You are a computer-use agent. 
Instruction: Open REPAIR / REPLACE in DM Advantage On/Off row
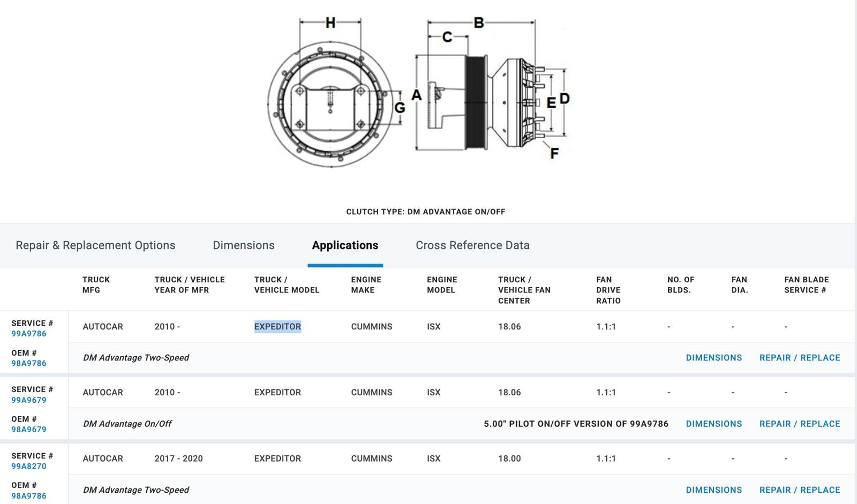coord(800,424)
